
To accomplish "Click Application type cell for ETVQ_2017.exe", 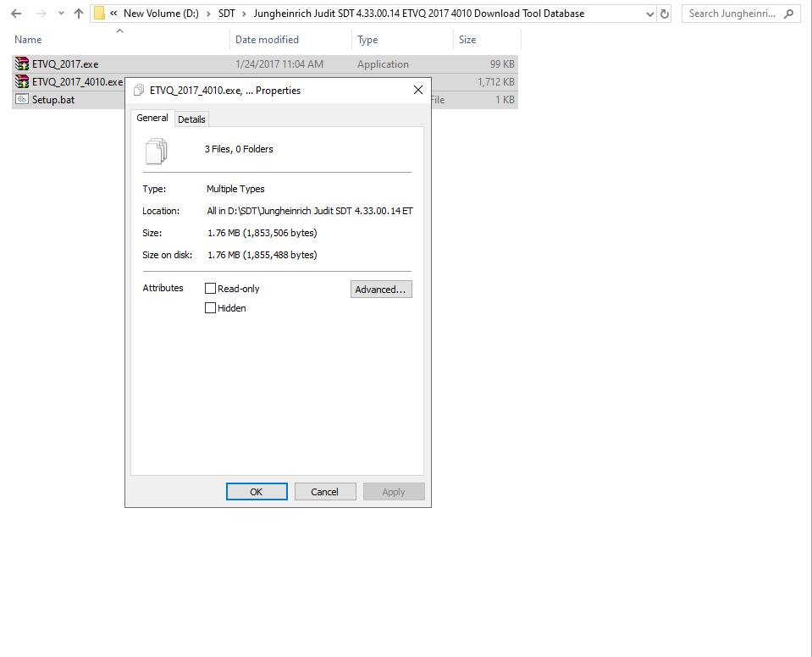I will 383,64.
